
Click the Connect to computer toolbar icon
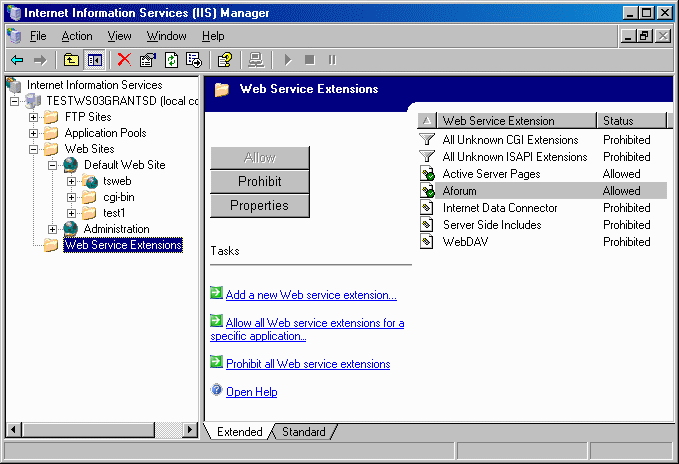(256, 60)
